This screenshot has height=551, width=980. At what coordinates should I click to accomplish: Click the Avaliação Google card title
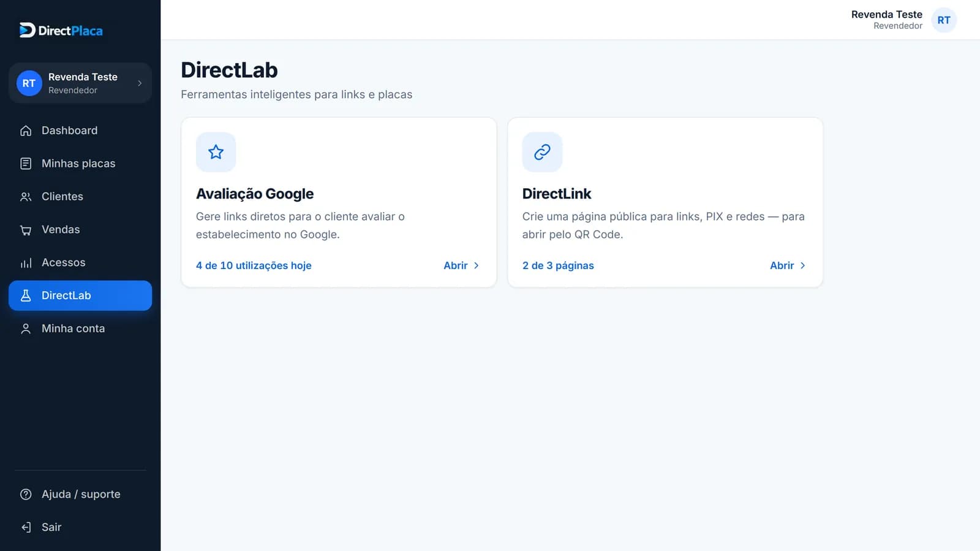255,194
